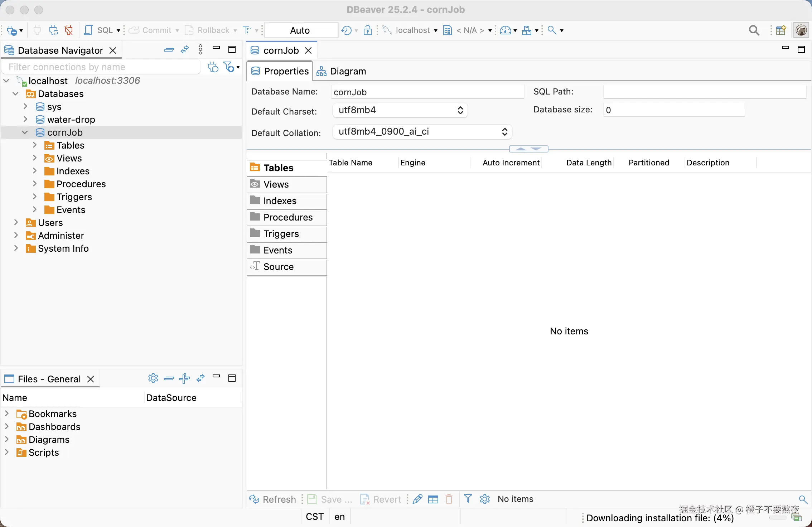Toggle the transaction lock icon in toolbar
This screenshot has height=527, width=812.
[x=367, y=30]
